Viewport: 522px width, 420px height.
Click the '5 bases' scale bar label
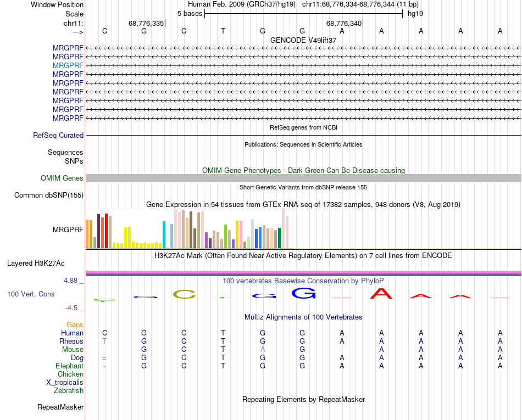pyautogui.click(x=190, y=14)
